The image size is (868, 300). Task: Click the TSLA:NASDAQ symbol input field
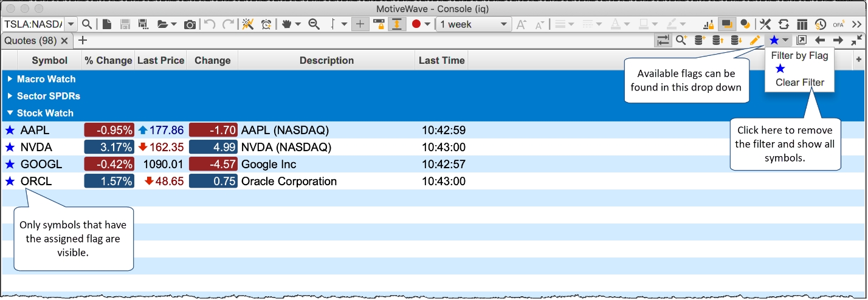click(x=33, y=24)
